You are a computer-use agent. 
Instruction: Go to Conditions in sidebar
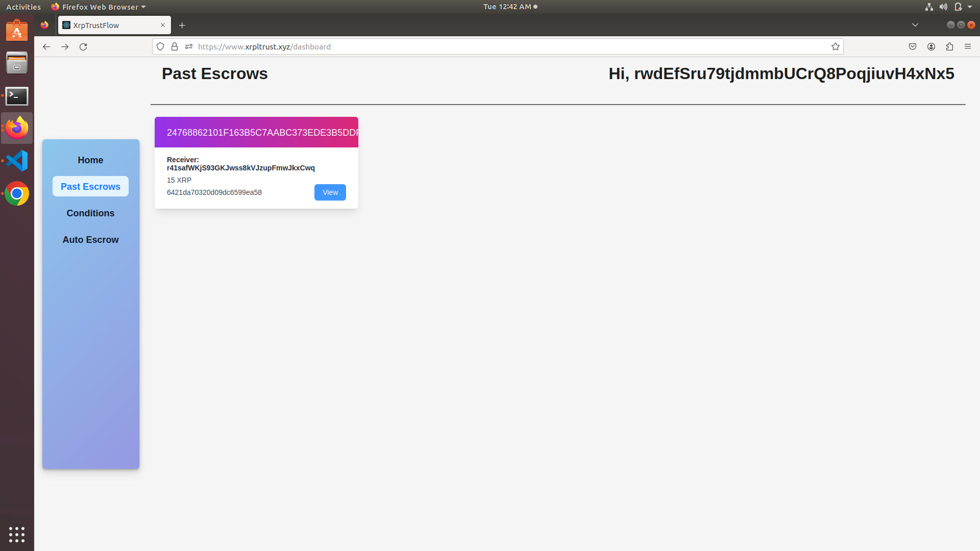90,213
